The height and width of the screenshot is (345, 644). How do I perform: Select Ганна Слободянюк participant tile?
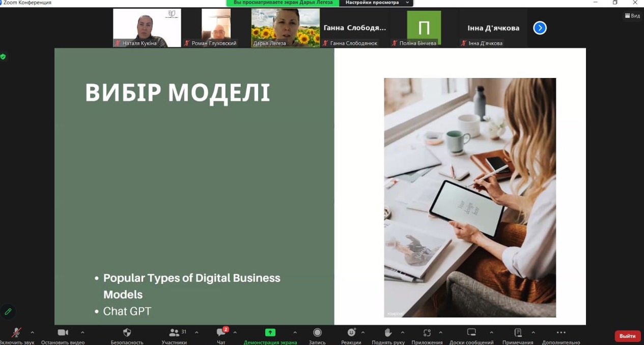(x=355, y=28)
